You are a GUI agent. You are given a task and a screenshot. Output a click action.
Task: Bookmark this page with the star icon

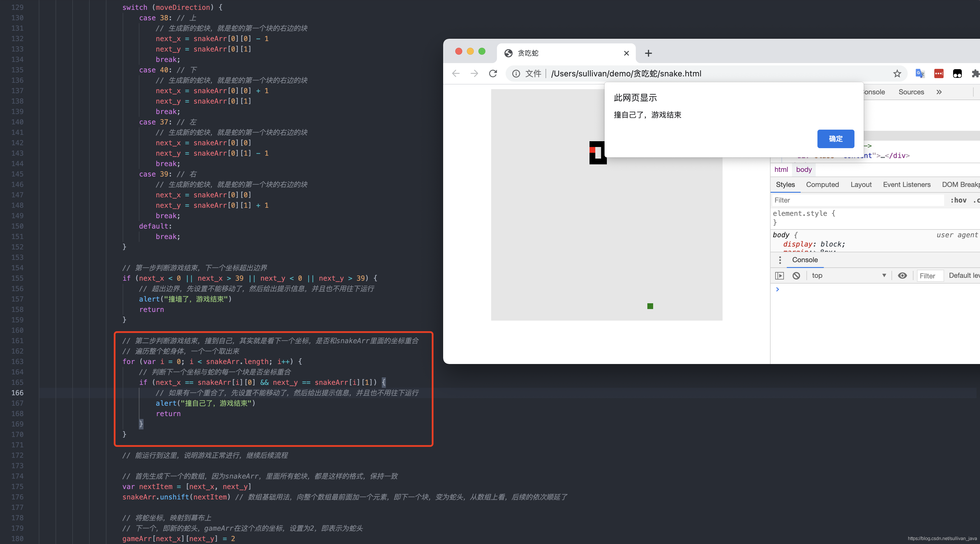897,73
